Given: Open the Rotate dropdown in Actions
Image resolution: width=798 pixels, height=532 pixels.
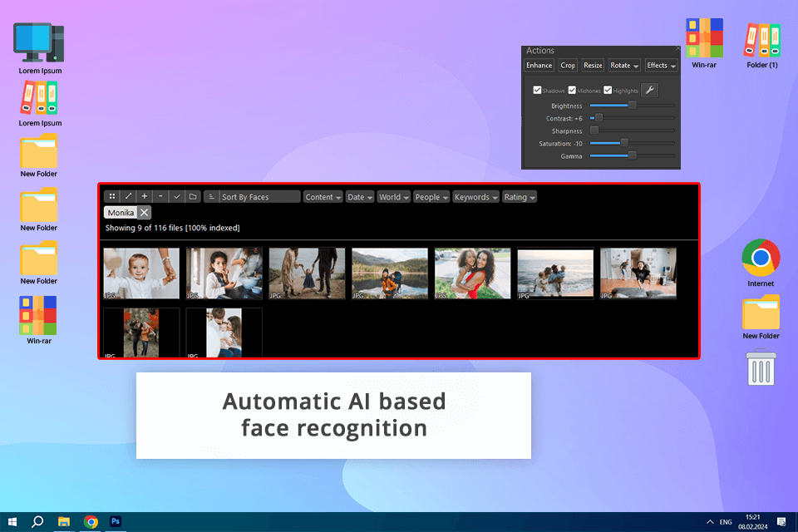Looking at the screenshot, I should 624,65.
